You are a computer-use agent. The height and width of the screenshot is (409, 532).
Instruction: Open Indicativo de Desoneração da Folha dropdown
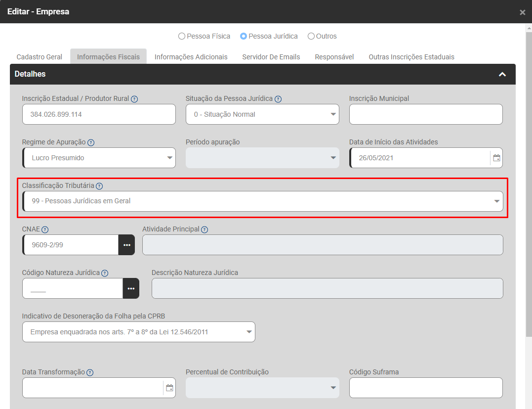[138, 332]
